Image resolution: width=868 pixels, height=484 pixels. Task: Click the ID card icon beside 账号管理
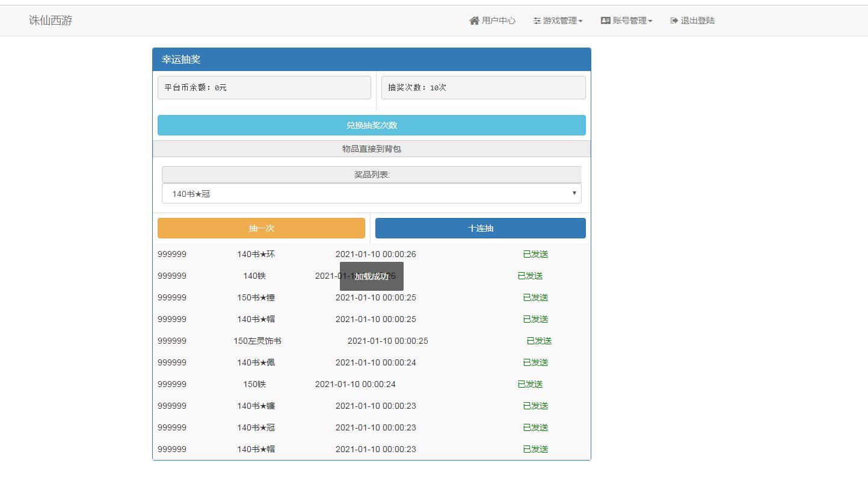pyautogui.click(x=605, y=20)
